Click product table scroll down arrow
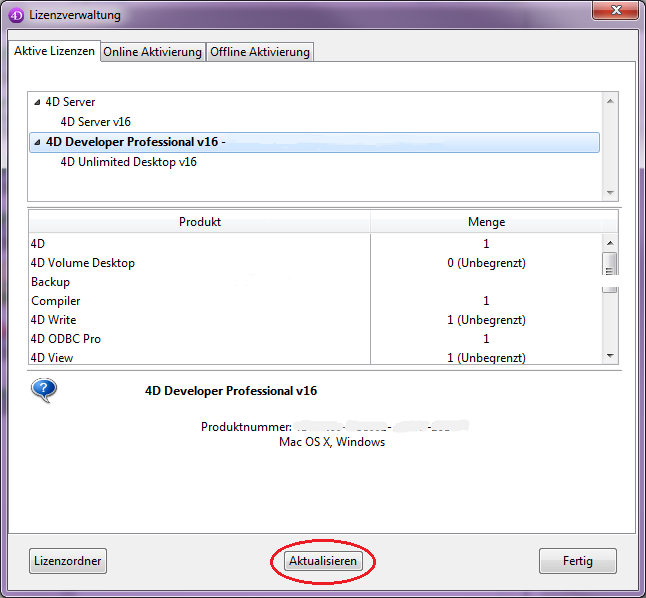646x598 pixels. coord(610,356)
